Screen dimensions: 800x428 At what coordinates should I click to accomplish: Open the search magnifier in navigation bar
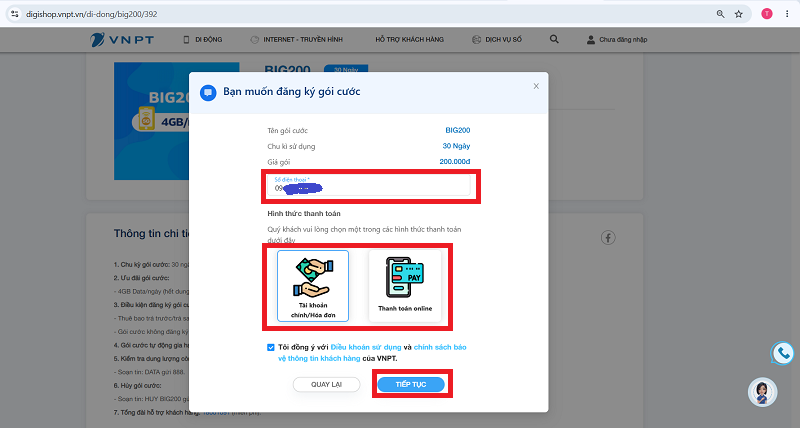[x=554, y=39]
